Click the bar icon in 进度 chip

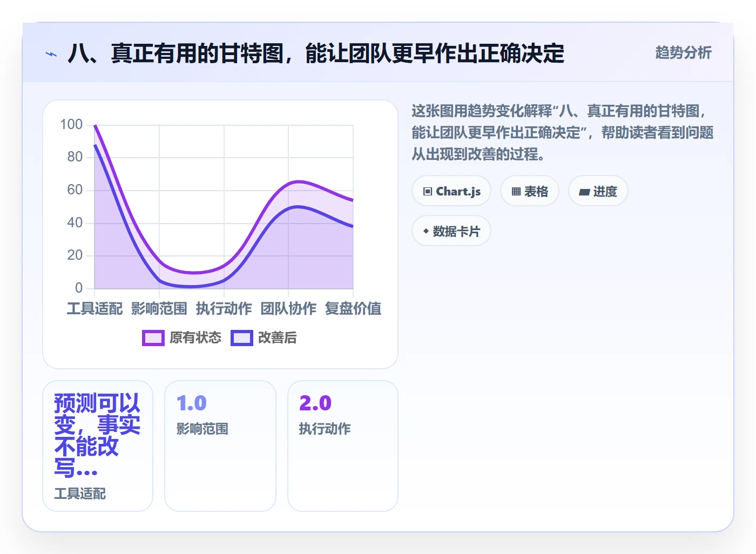(x=584, y=192)
